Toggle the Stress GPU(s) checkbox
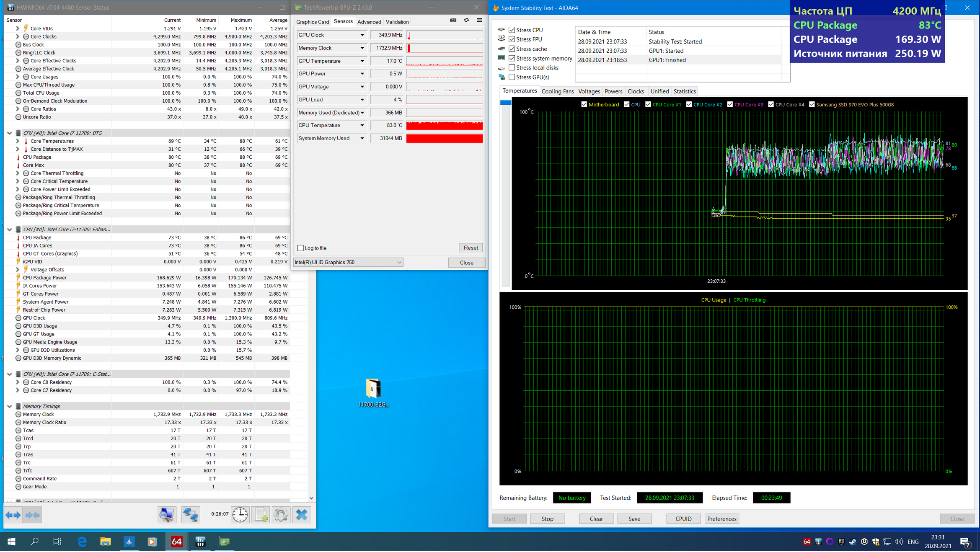The height and width of the screenshot is (552, 980). [x=512, y=77]
